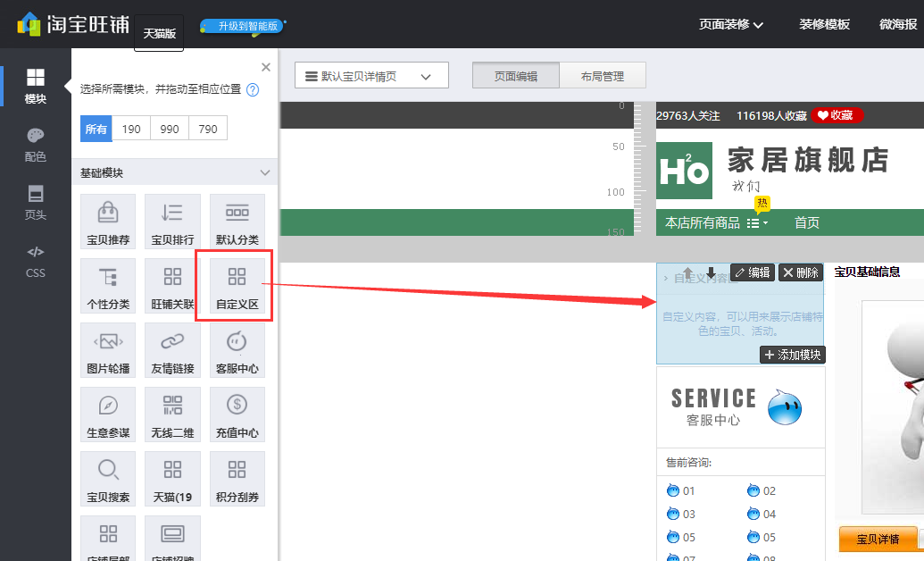Click the help question mark icon
The height and width of the screenshot is (561, 924).
tap(253, 89)
